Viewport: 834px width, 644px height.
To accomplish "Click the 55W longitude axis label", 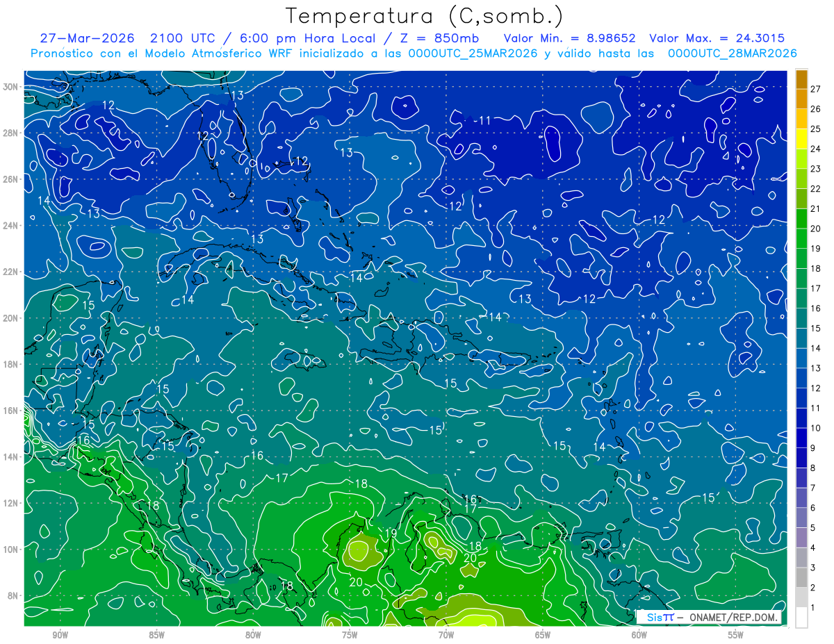I will [735, 634].
